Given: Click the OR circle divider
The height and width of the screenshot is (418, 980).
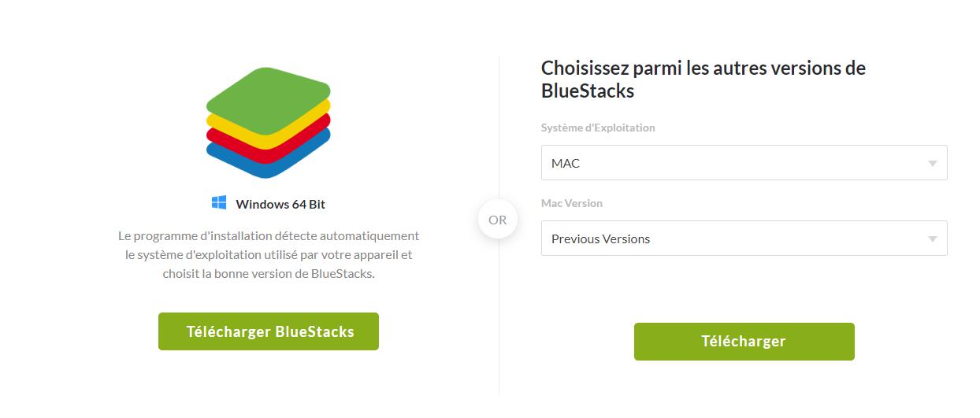Looking at the screenshot, I should (x=498, y=220).
